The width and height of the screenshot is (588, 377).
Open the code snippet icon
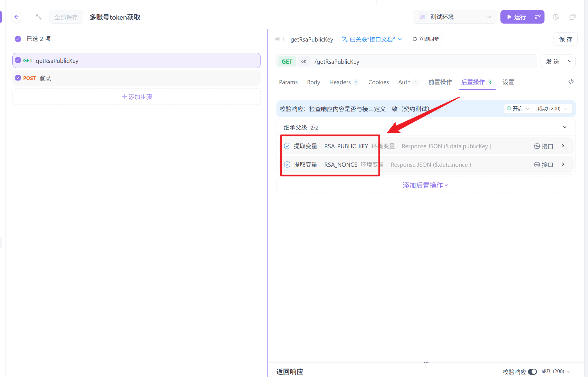pyautogui.click(x=571, y=82)
